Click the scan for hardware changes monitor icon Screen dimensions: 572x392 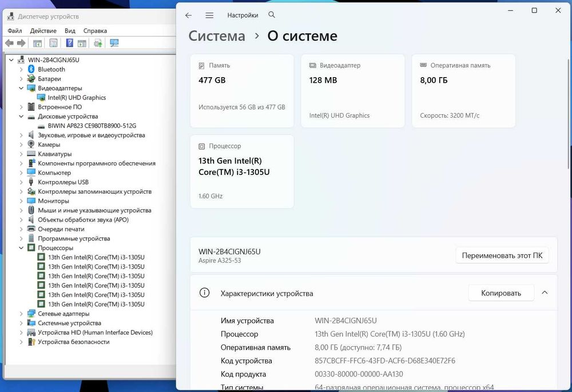pos(114,43)
